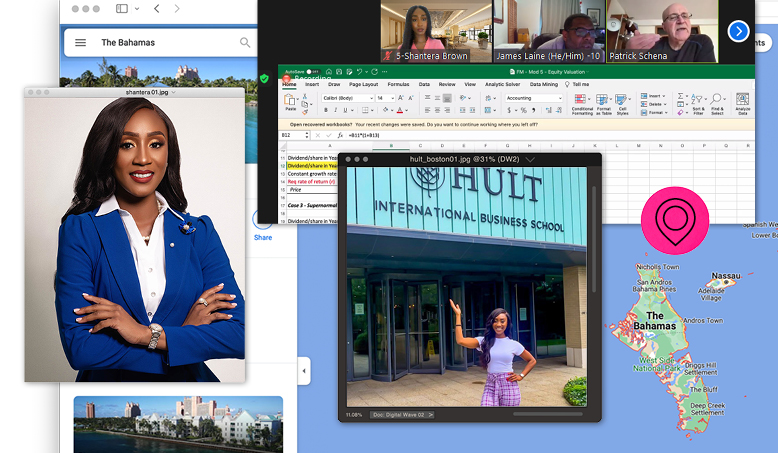Open the Draw ribbon tab

(334, 84)
